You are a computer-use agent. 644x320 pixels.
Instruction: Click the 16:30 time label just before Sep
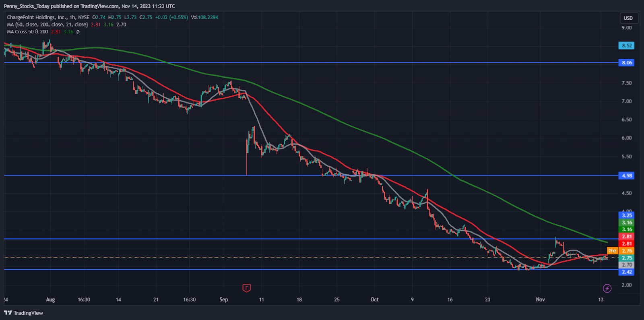pos(190,299)
